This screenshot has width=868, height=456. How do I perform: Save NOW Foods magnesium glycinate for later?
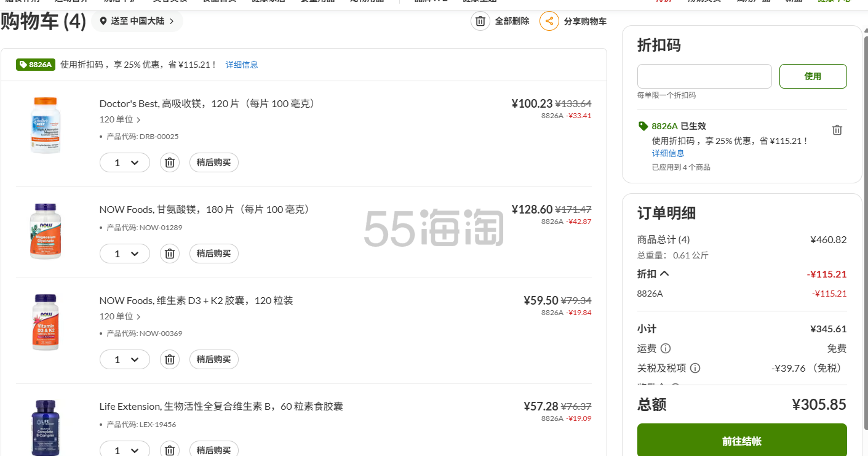213,254
